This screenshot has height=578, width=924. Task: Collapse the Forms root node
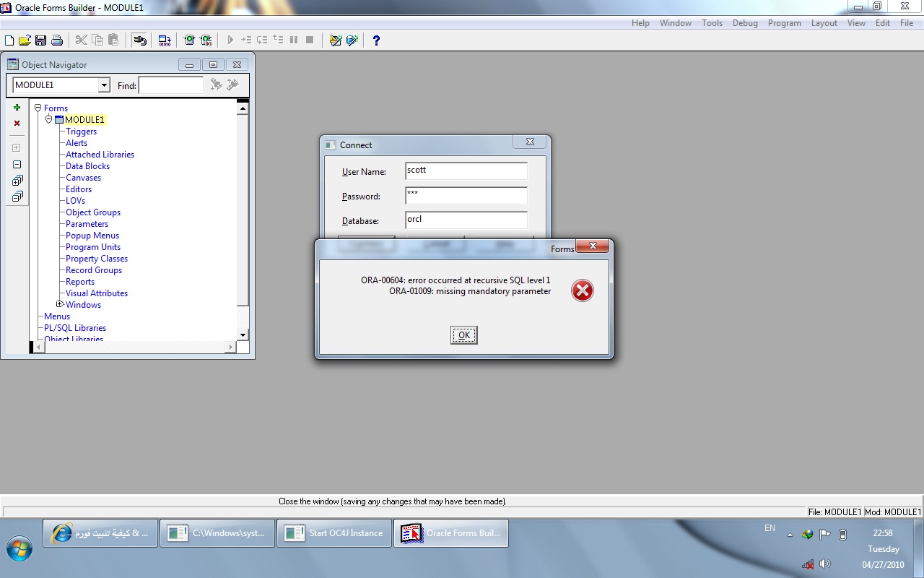point(38,108)
